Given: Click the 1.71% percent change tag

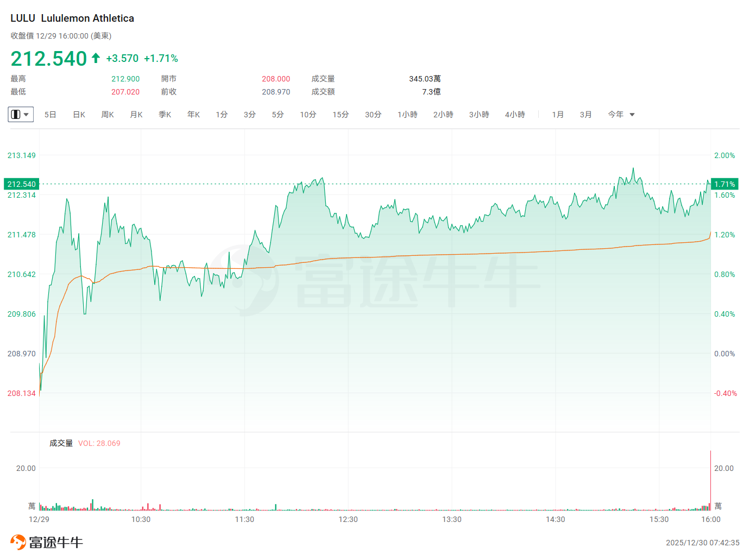Looking at the screenshot, I should pyautogui.click(x=724, y=184).
